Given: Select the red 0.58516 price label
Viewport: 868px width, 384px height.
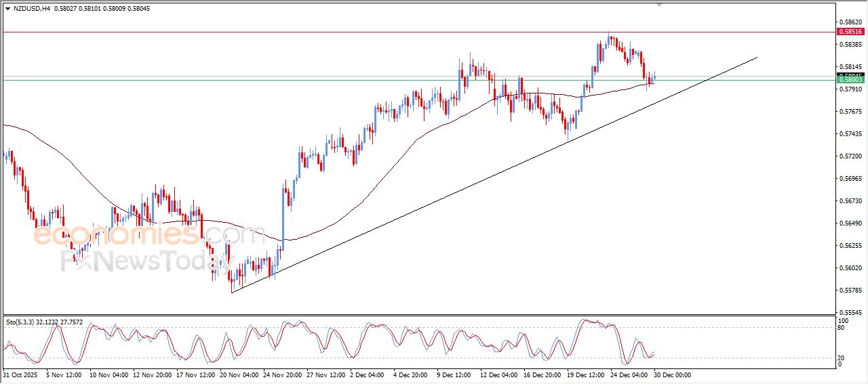Looking at the screenshot, I should pos(850,32).
